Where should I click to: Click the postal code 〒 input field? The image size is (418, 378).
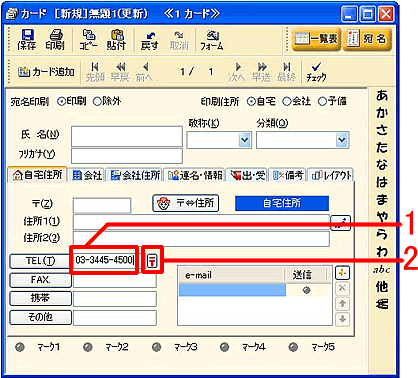[102, 205]
